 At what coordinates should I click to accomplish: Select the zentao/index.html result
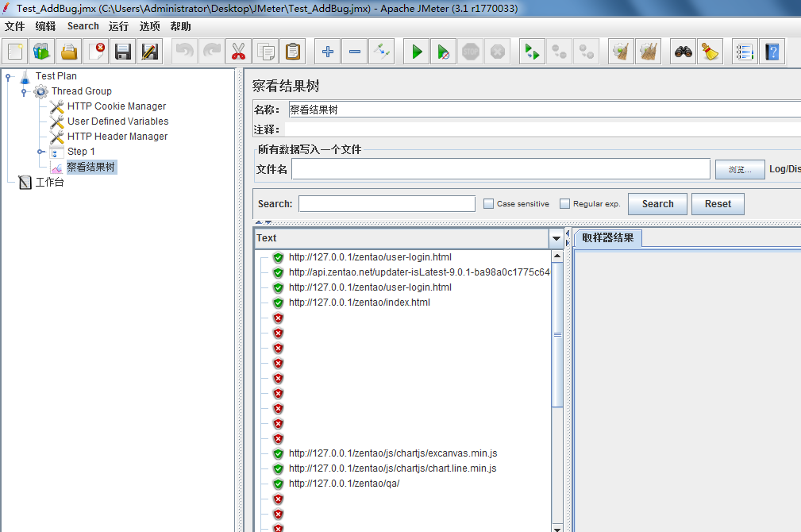click(359, 303)
